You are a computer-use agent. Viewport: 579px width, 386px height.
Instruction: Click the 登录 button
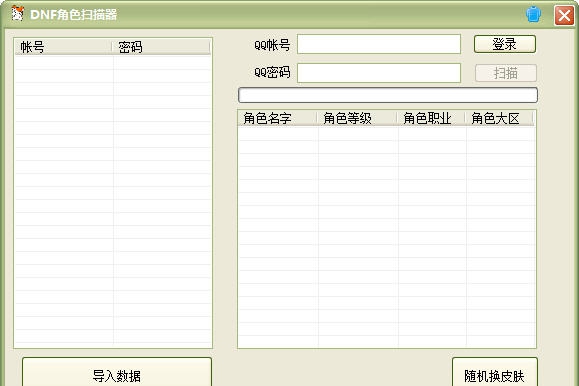point(505,44)
